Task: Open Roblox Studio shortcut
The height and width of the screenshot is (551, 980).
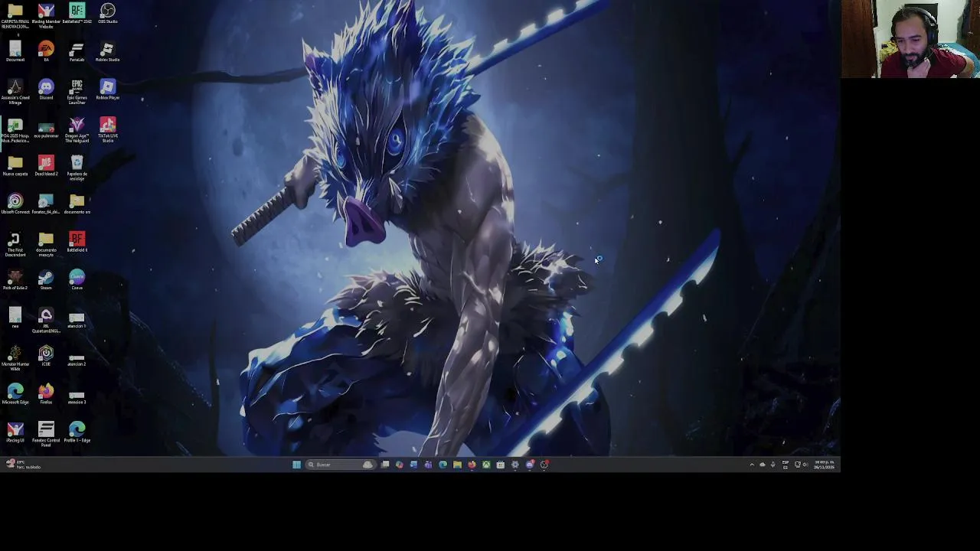Action: click(x=107, y=51)
